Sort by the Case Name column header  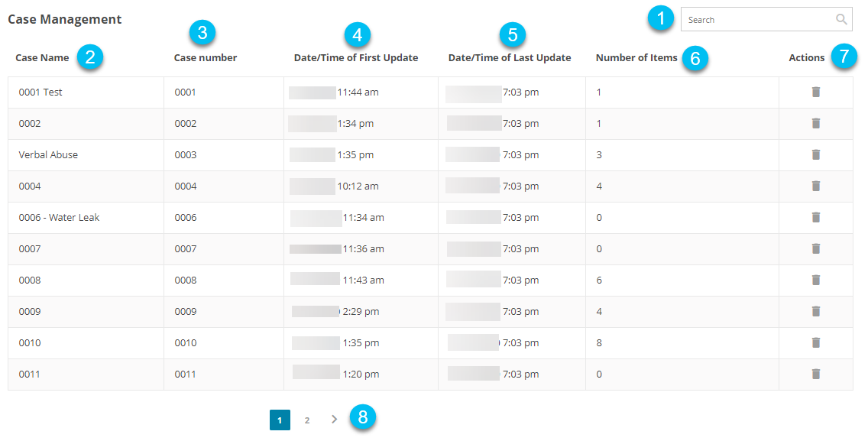[43, 57]
